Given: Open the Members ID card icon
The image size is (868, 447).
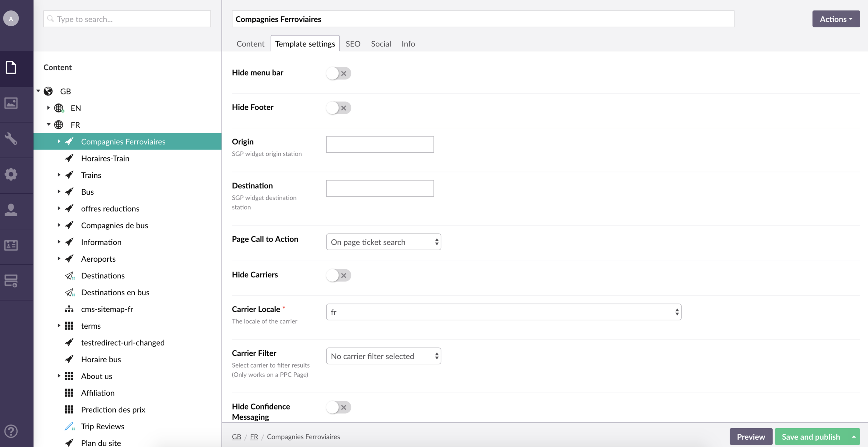Looking at the screenshot, I should (x=11, y=245).
